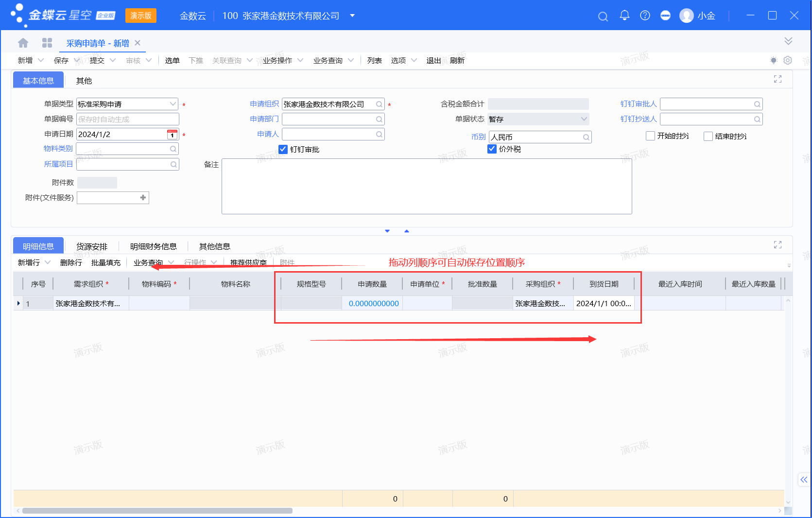Expand the organization switcher dropdown arrow

coord(352,16)
